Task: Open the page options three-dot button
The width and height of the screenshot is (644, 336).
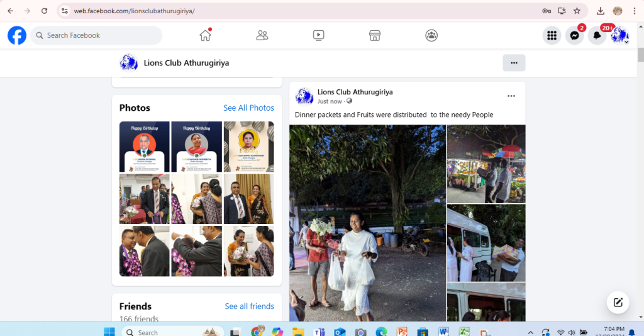Action: click(514, 63)
